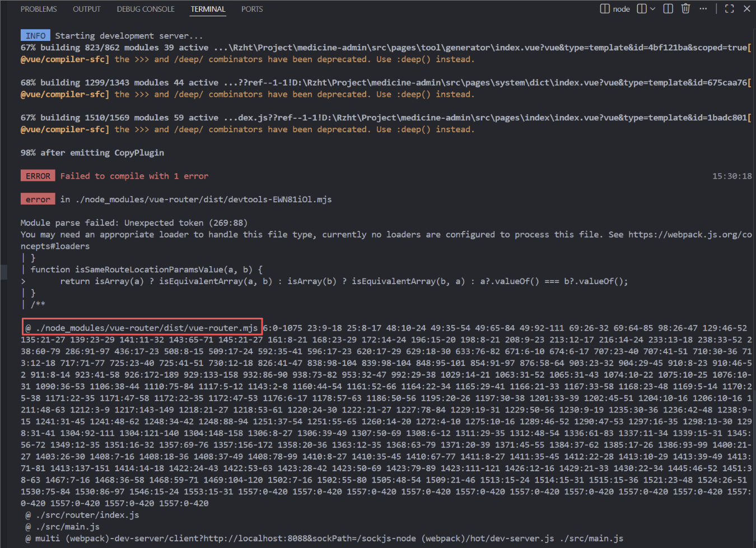Click 'Module parse failed: Unexpected token (269:88)' line
The image size is (756, 548).
[134, 223]
